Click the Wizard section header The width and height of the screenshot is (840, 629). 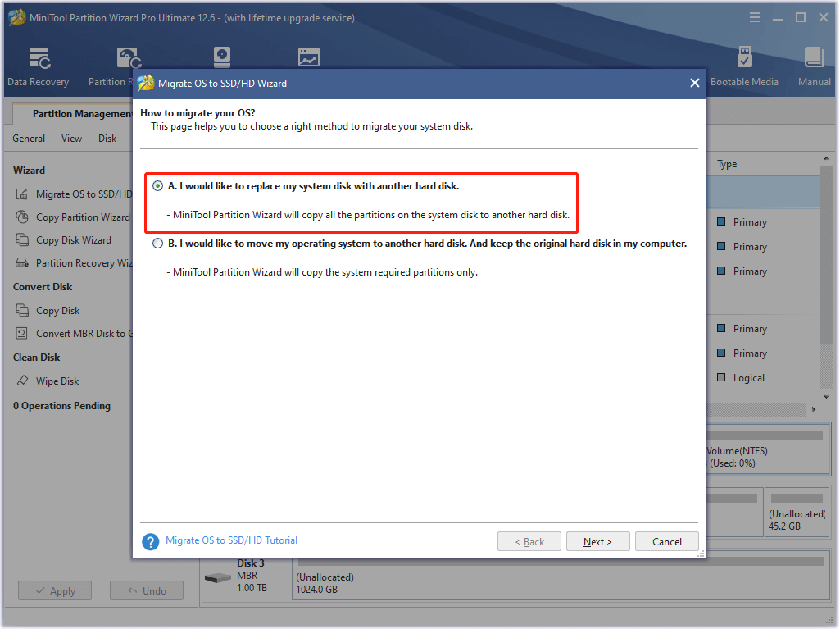(x=29, y=171)
